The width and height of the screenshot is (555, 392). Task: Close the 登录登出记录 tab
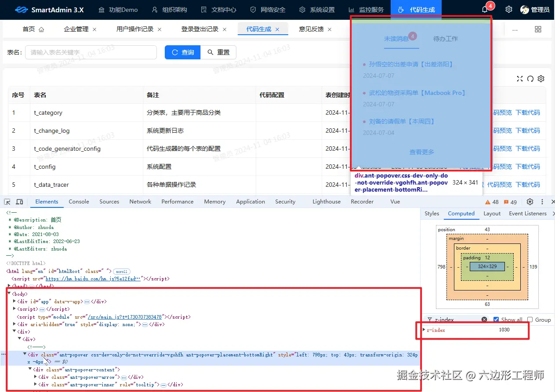(x=225, y=29)
